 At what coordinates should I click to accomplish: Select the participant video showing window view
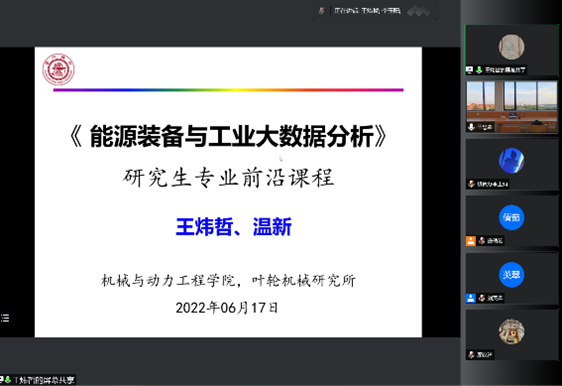click(511, 107)
